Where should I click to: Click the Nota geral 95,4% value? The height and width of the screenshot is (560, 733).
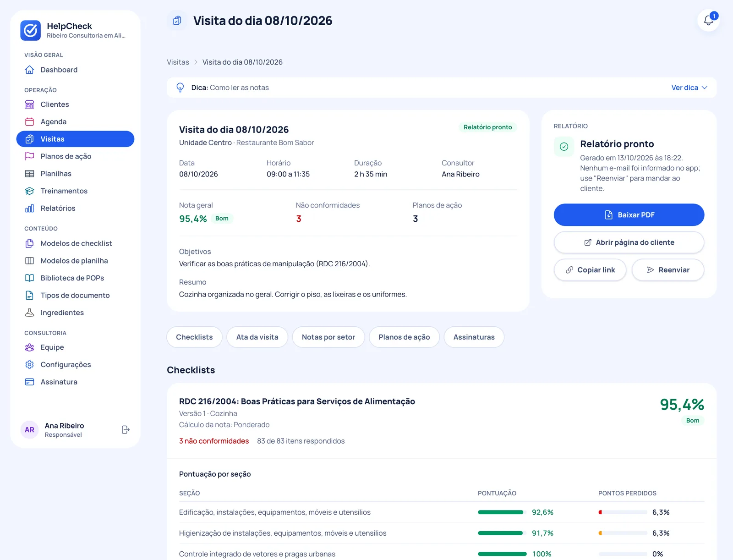click(x=193, y=219)
